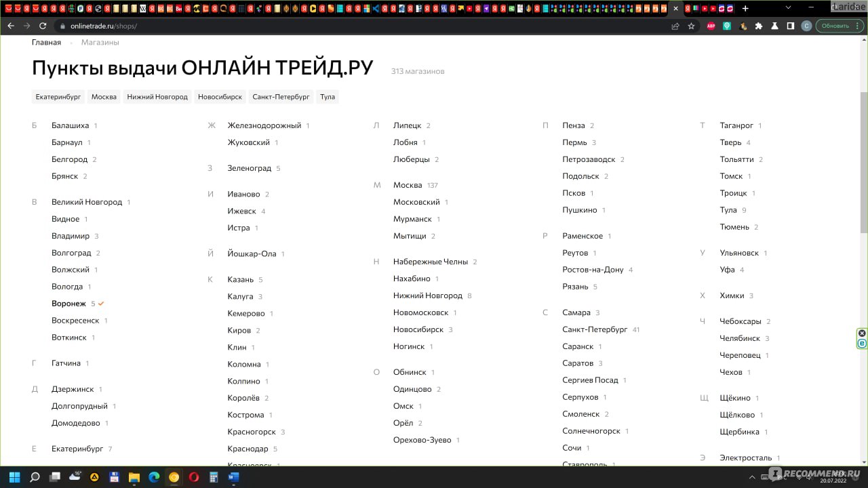Image resolution: width=868 pixels, height=488 pixels.
Task: Open the Химки city link
Action: point(732,296)
